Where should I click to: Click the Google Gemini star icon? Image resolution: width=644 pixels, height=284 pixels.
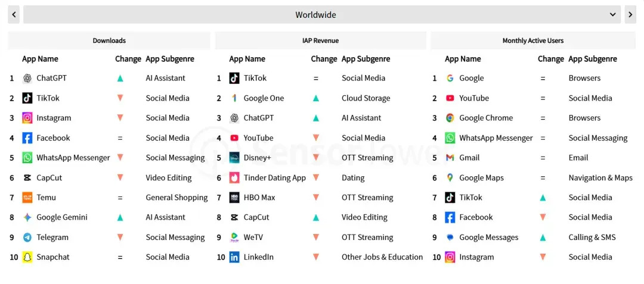27,217
